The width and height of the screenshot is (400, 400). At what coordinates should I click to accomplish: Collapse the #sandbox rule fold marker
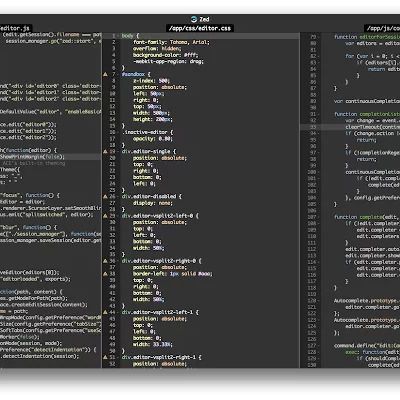click(118, 74)
